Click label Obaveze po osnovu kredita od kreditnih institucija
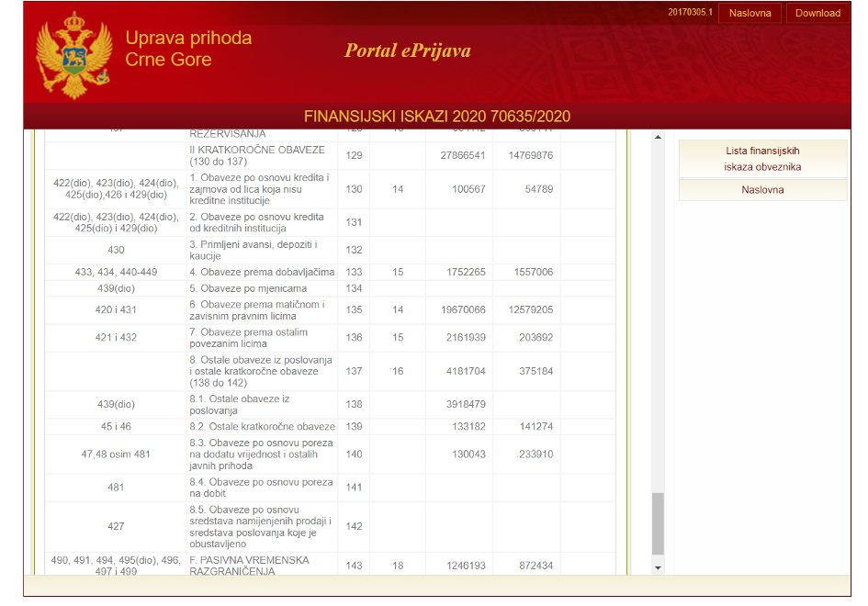Viewport: 868px width, 606px height. pos(256,222)
